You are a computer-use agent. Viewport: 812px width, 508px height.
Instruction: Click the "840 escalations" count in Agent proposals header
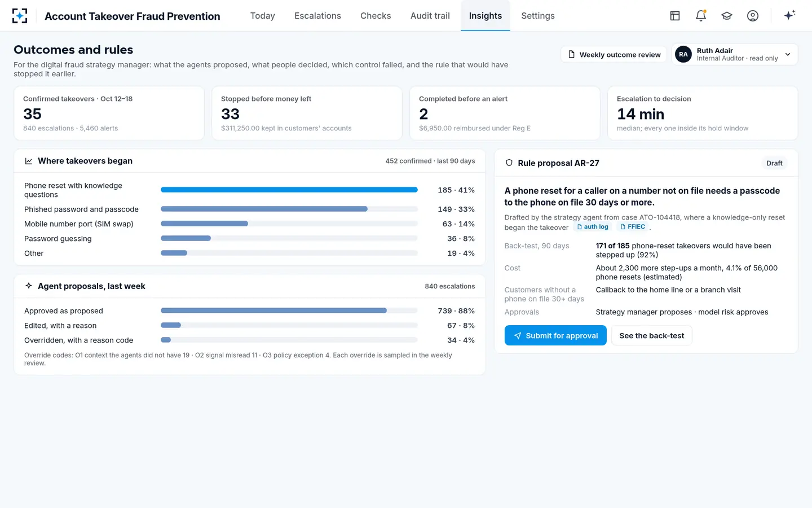(450, 286)
